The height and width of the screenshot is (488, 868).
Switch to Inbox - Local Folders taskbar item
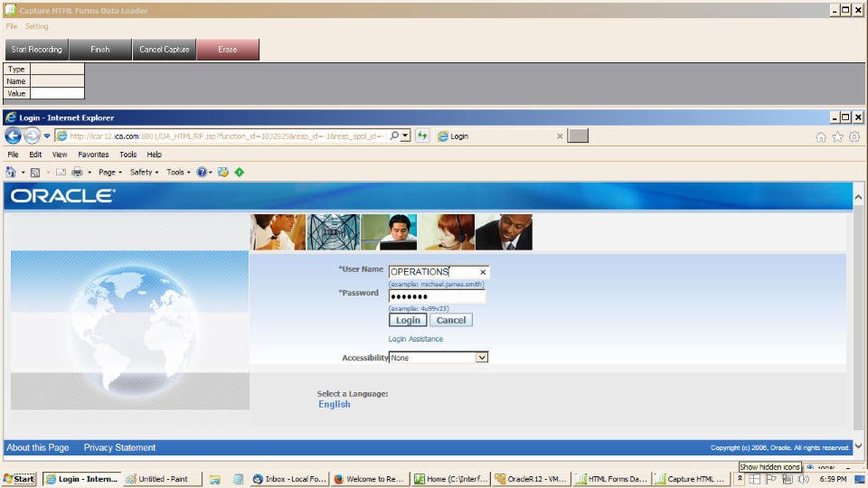[x=289, y=479]
